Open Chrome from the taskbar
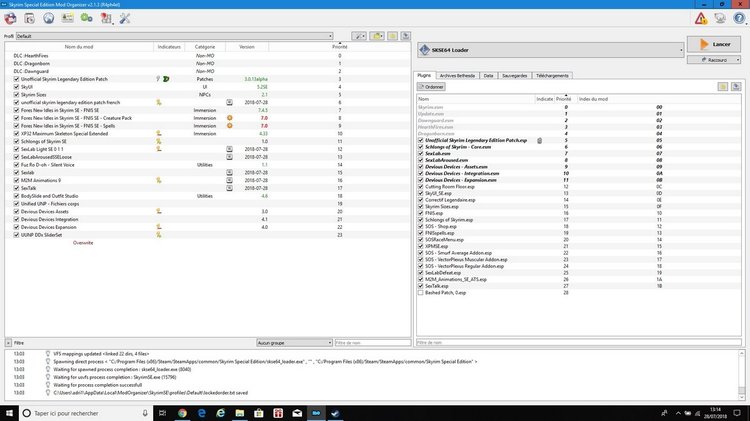This screenshot has width=750, height=421. 182,413
